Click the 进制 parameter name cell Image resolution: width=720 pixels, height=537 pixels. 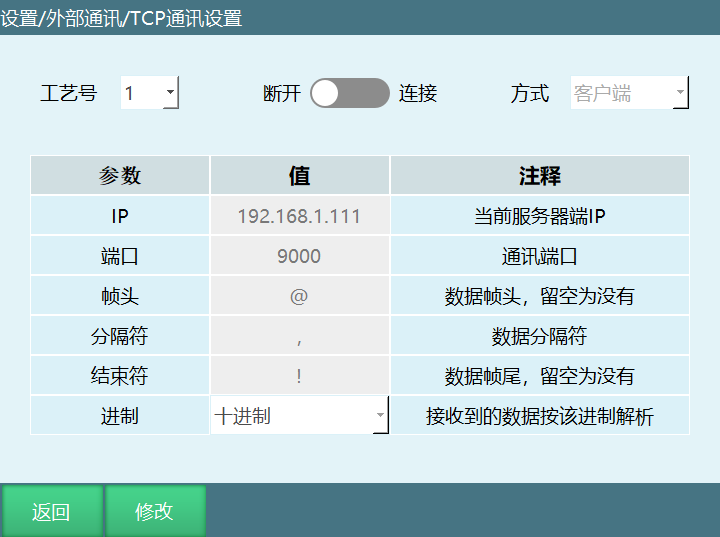(120, 416)
